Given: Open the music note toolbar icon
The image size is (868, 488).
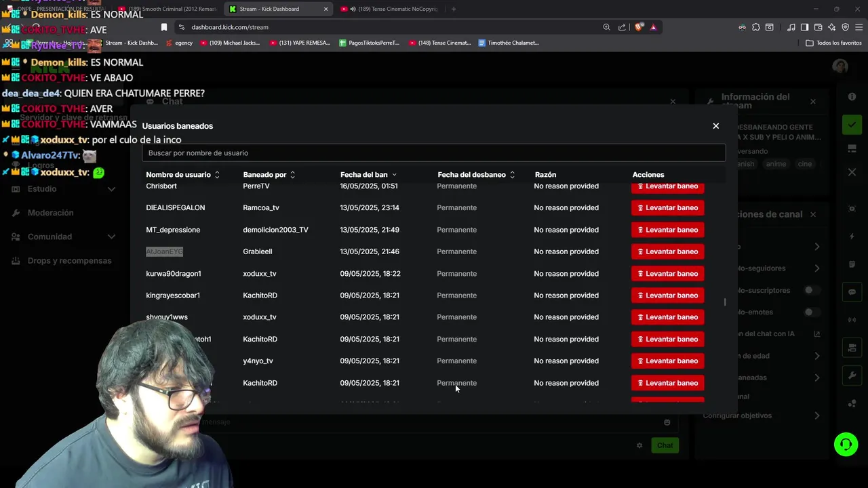Looking at the screenshot, I should [x=791, y=27].
